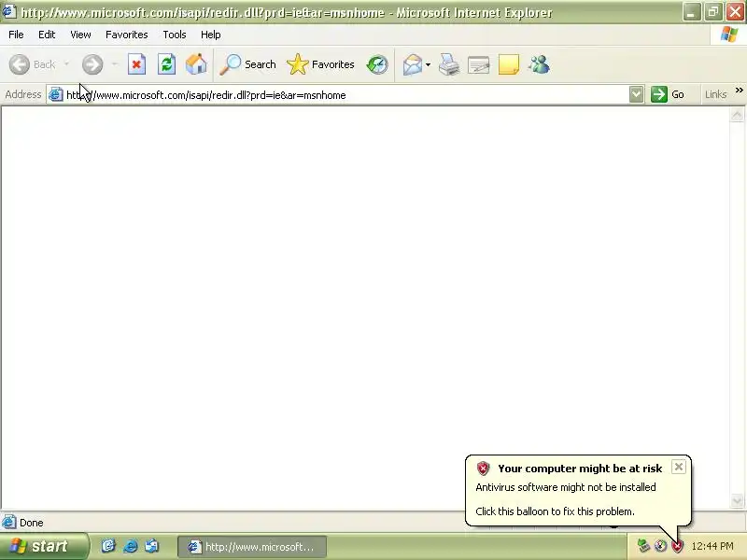The image size is (747, 560).
Task: Expand the Links toolbar chevron
Action: [x=739, y=90]
